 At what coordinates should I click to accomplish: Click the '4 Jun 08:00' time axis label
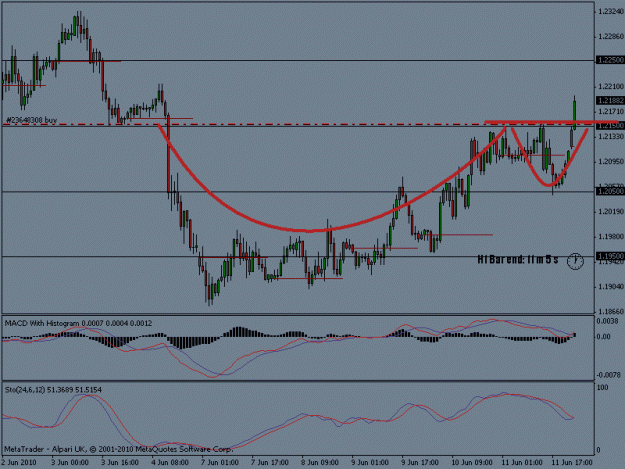click(x=170, y=463)
